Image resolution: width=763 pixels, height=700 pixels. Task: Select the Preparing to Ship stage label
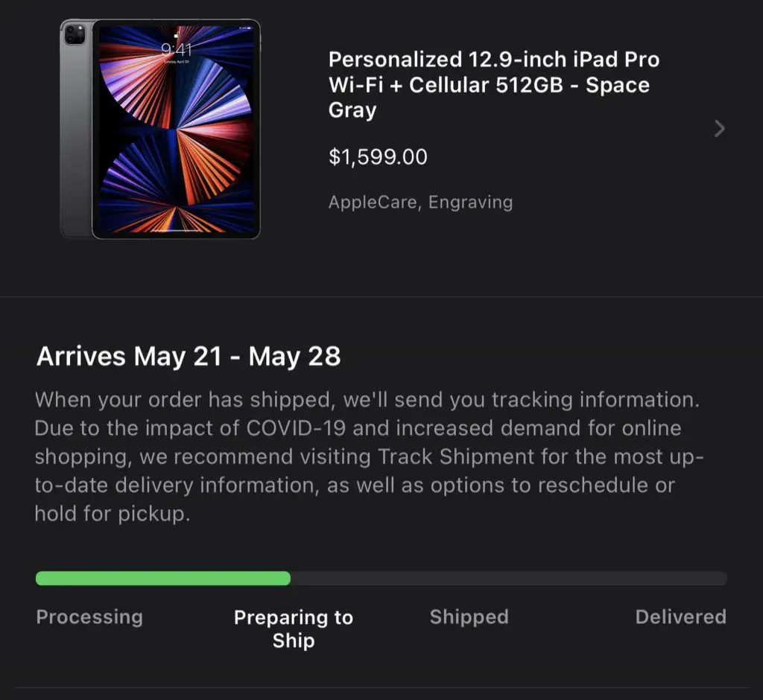[293, 628]
